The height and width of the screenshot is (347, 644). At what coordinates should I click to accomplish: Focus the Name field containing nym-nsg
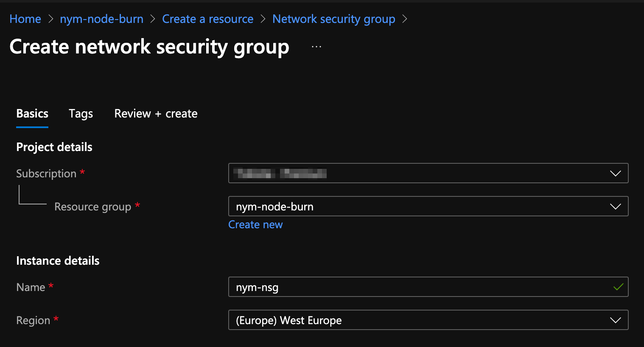click(x=420, y=287)
